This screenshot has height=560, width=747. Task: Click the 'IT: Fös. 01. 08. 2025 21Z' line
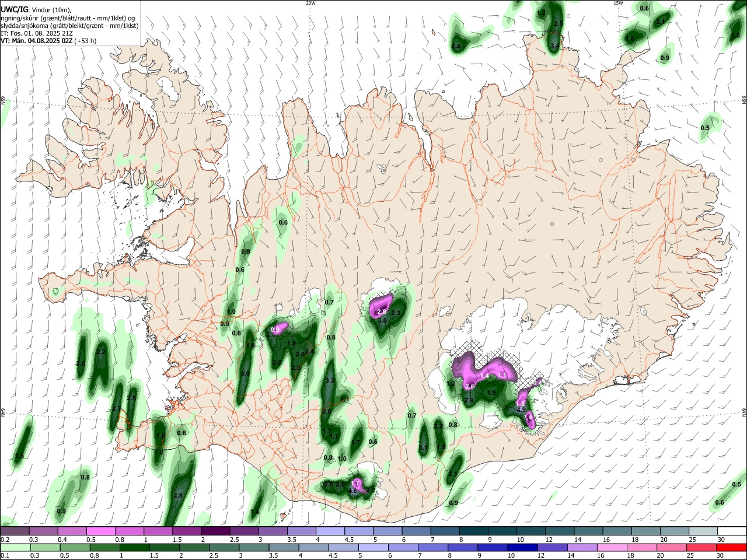coord(36,33)
